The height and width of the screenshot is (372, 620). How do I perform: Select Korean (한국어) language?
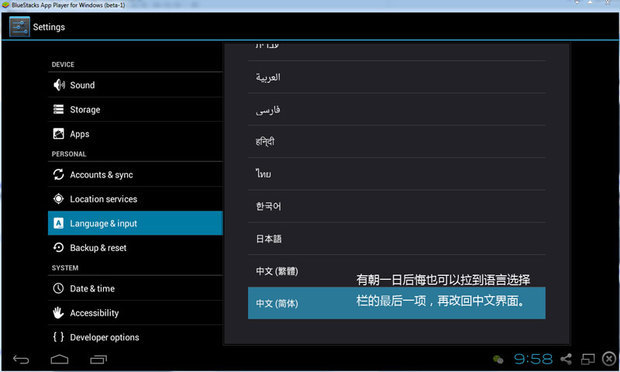397,206
